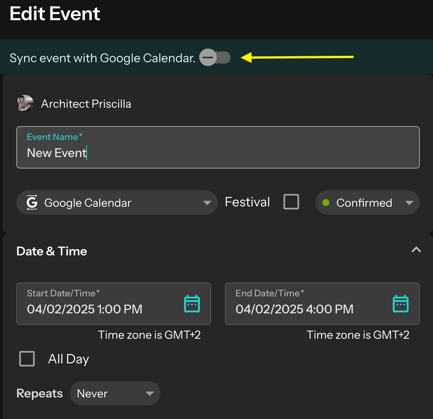Screen dimensions: 433x419
Task: Open the Repeats Never dropdown
Action: (x=115, y=393)
